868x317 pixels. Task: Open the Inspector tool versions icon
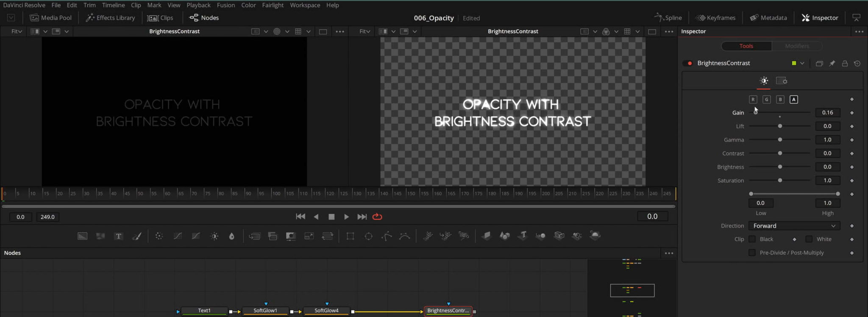(819, 63)
